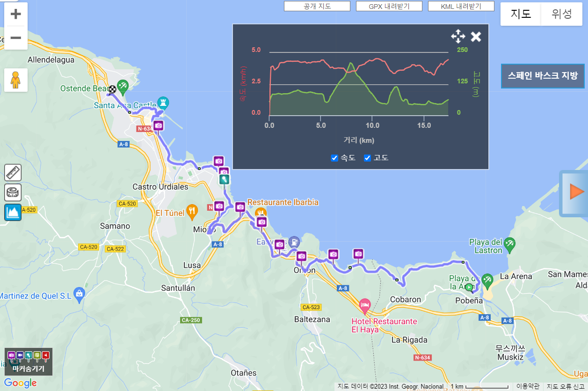Click the Otañes place label

[244, 373]
